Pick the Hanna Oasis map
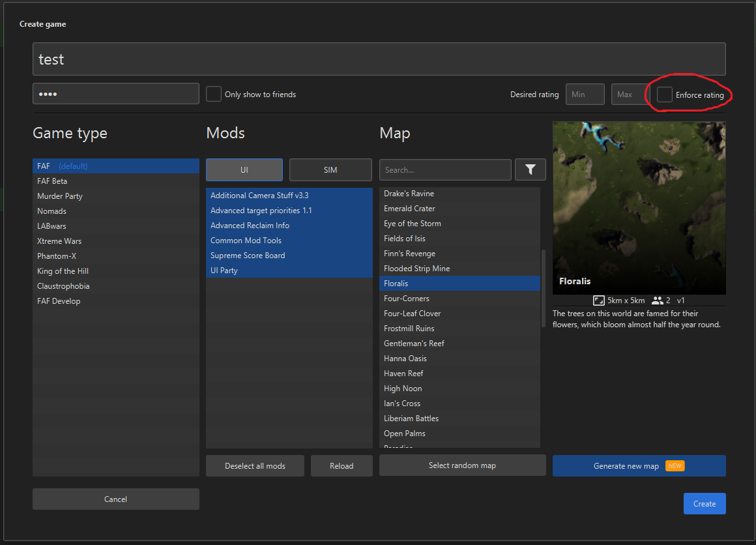Viewport: 756px width, 545px height. pos(459,358)
